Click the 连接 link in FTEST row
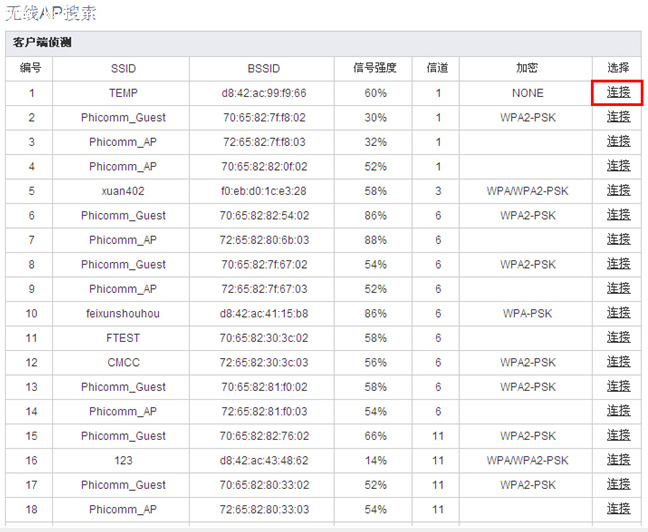The height and width of the screenshot is (532, 648). 618,338
